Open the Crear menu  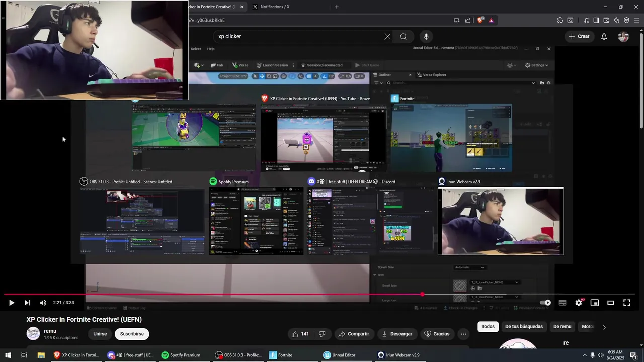pos(579,36)
